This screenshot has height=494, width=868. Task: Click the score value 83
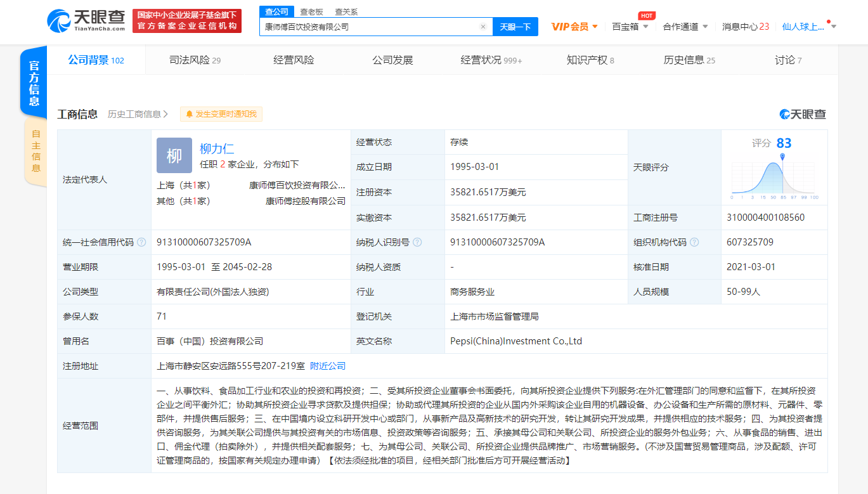784,143
